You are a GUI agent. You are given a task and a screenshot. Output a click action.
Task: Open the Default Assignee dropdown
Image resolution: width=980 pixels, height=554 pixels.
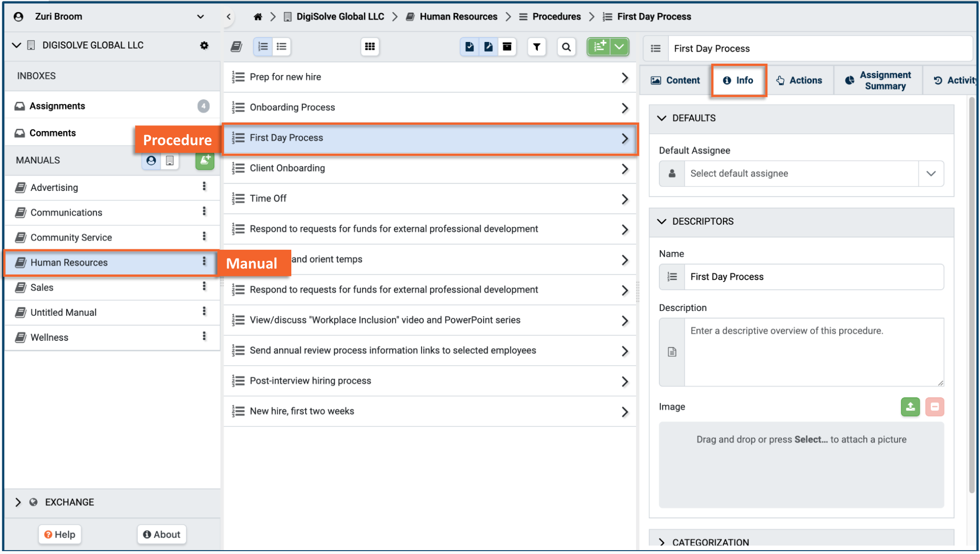tap(930, 174)
